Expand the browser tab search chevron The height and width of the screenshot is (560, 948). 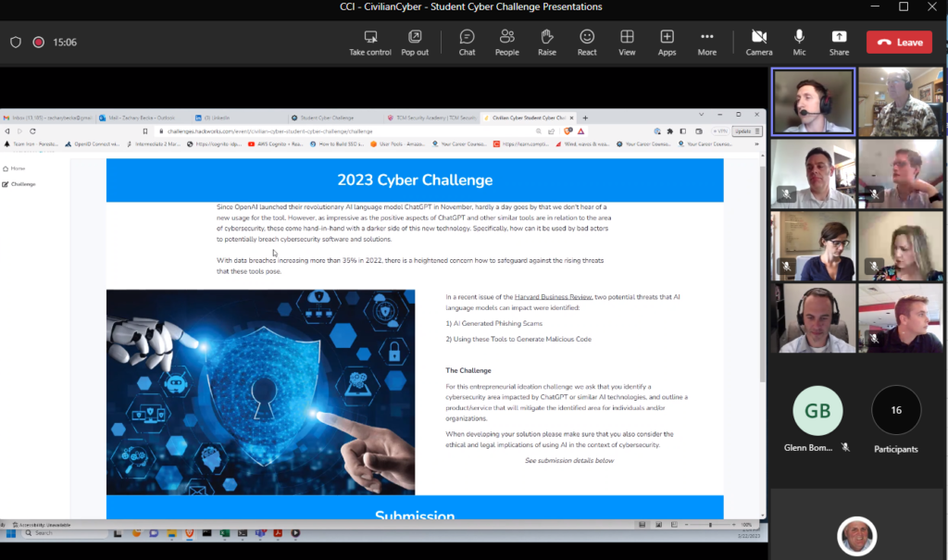click(702, 114)
